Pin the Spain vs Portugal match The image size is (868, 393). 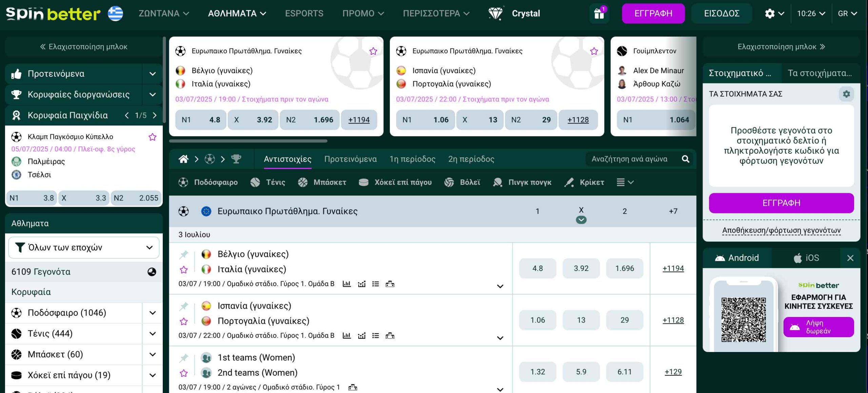(x=184, y=306)
